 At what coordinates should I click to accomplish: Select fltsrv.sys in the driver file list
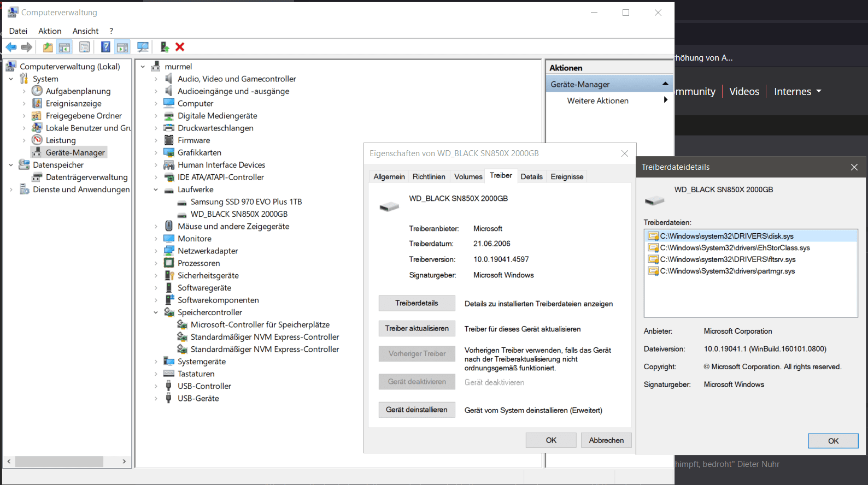[728, 259]
